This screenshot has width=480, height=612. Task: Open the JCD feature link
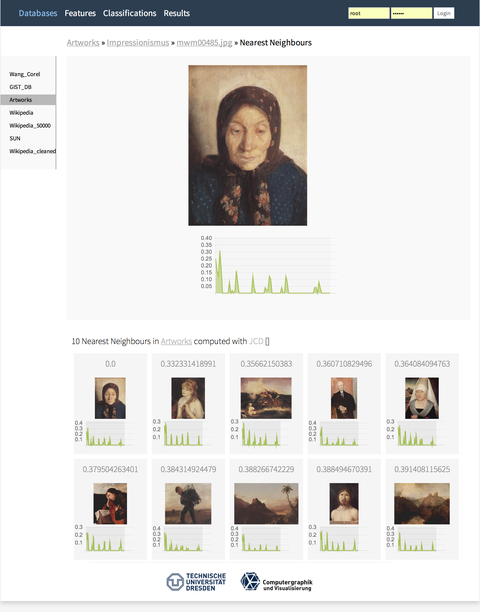tap(256, 341)
